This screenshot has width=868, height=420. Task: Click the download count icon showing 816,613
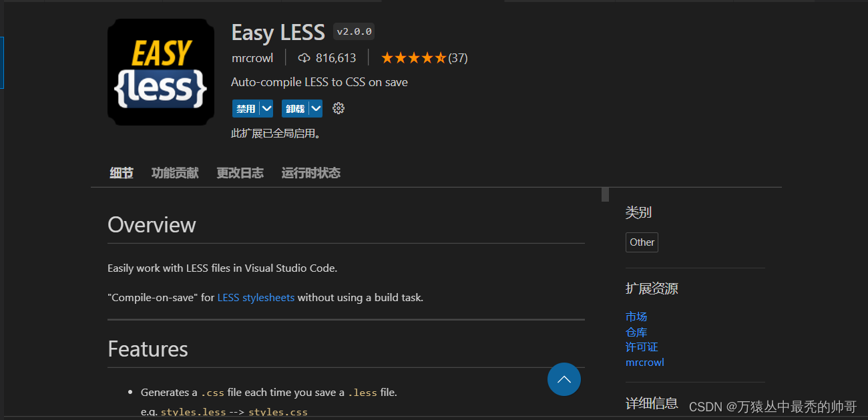click(304, 57)
